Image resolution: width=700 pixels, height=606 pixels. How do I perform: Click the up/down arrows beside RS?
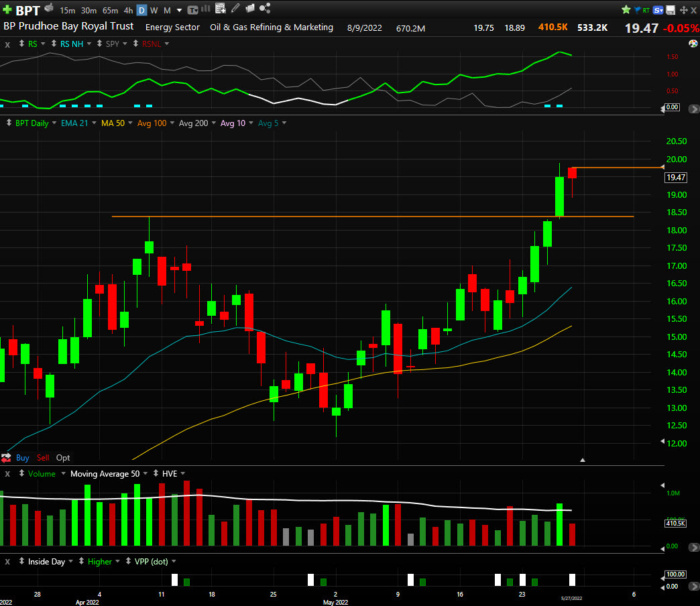[21, 44]
